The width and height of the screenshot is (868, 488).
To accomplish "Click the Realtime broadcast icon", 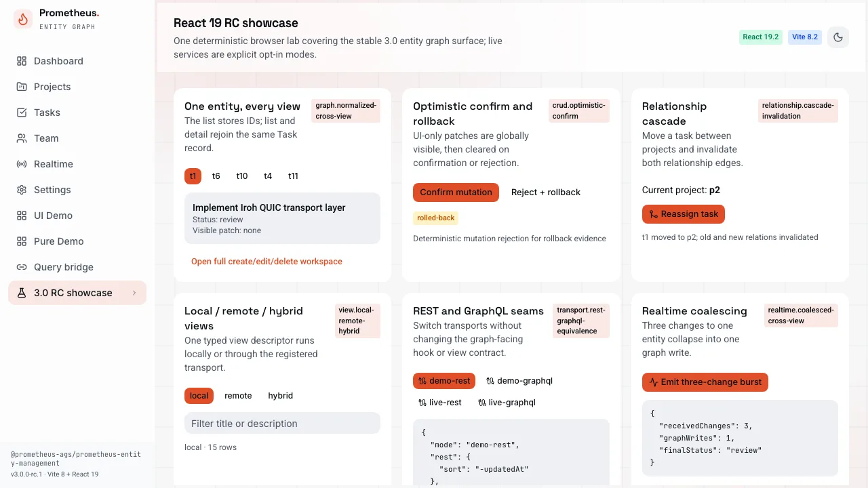I will click(x=22, y=164).
